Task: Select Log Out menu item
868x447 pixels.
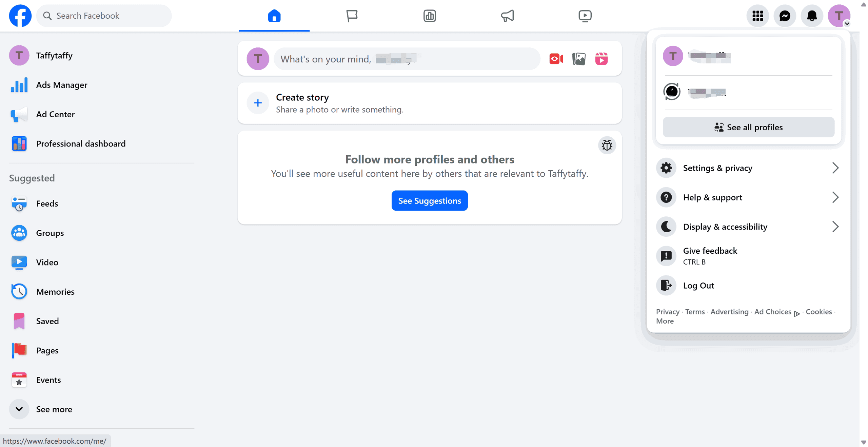Action: (698, 286)
